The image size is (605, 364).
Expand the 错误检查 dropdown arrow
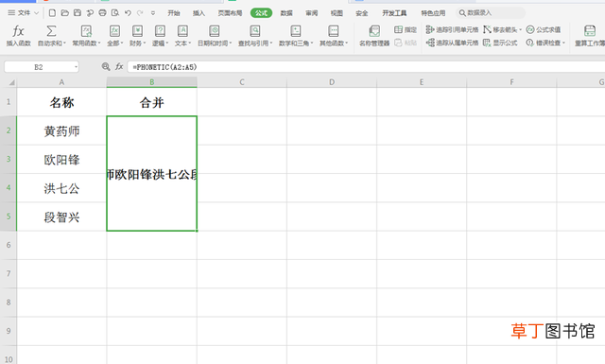click(x=563, y=43)
